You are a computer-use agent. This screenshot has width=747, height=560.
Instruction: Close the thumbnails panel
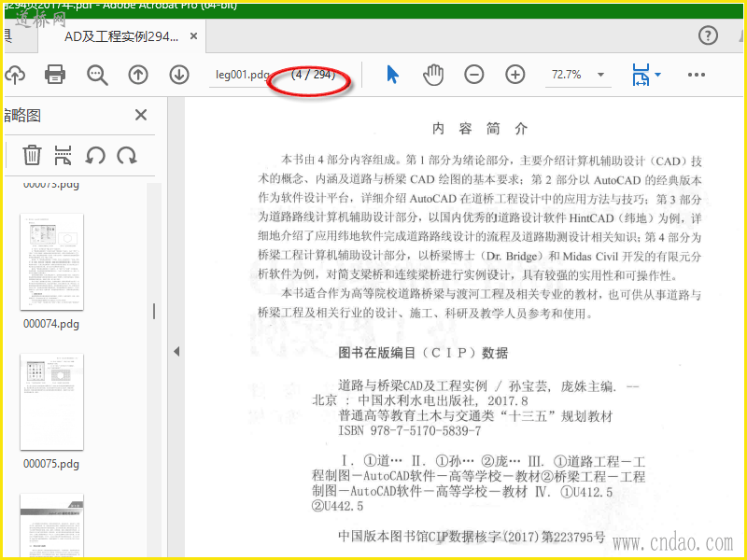pos(141,115)
